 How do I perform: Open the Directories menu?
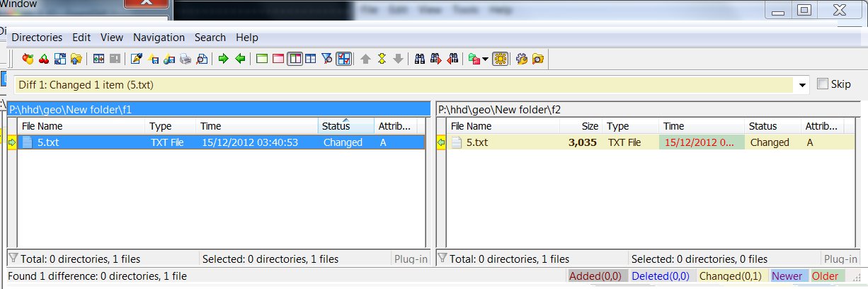(38, 38)
